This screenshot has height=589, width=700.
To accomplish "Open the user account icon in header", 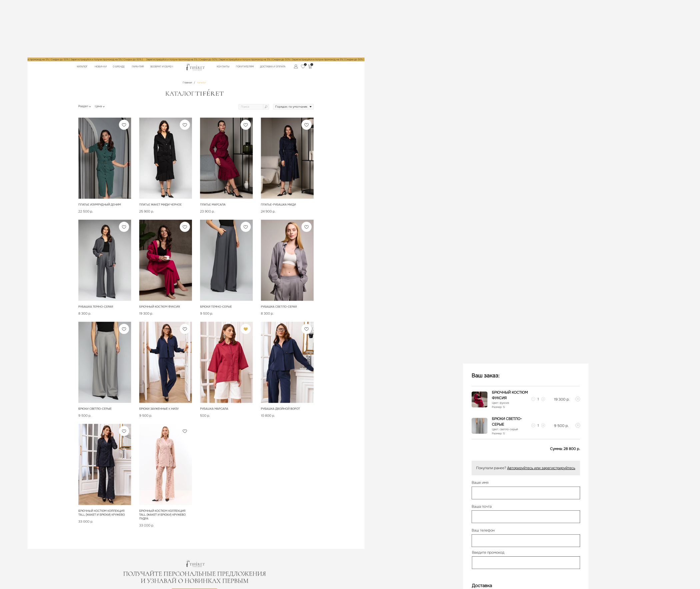I will point(295,66).
